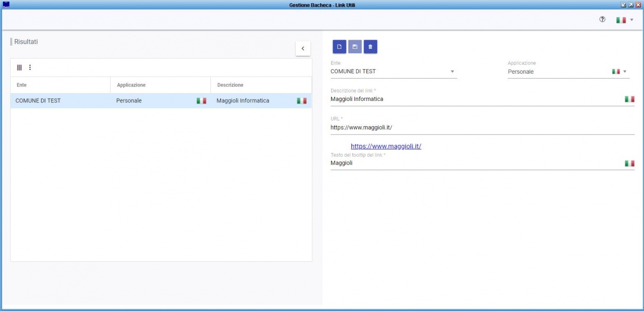Select the COMUNE DI TEST table row

click(60, 101)
